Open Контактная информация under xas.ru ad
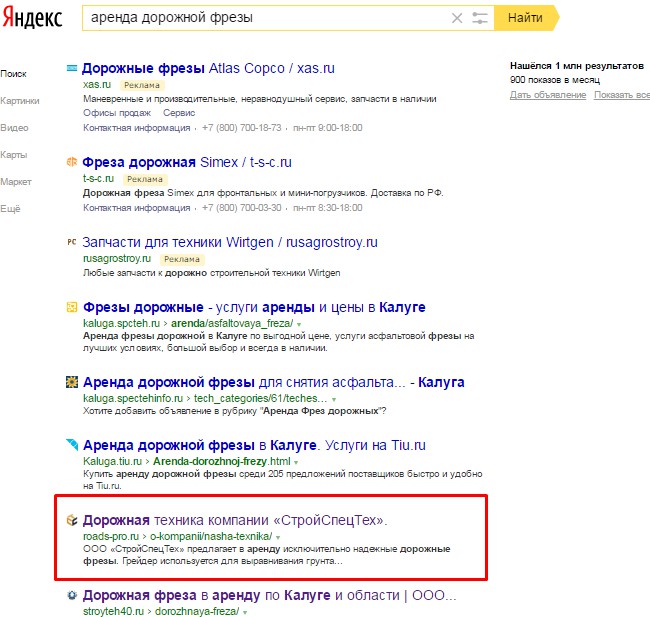650x617 pixels. pyautogui.click(x=136, y=128)
